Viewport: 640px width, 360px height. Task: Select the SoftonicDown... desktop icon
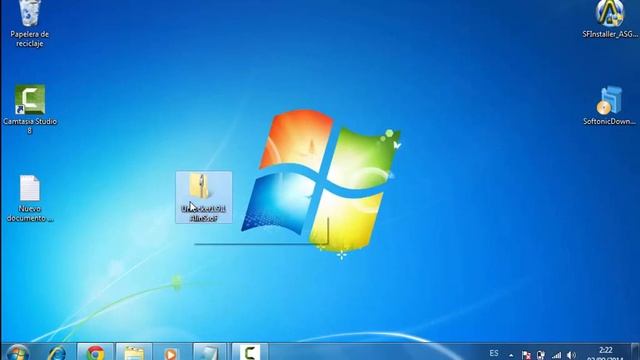click(609, 106)
